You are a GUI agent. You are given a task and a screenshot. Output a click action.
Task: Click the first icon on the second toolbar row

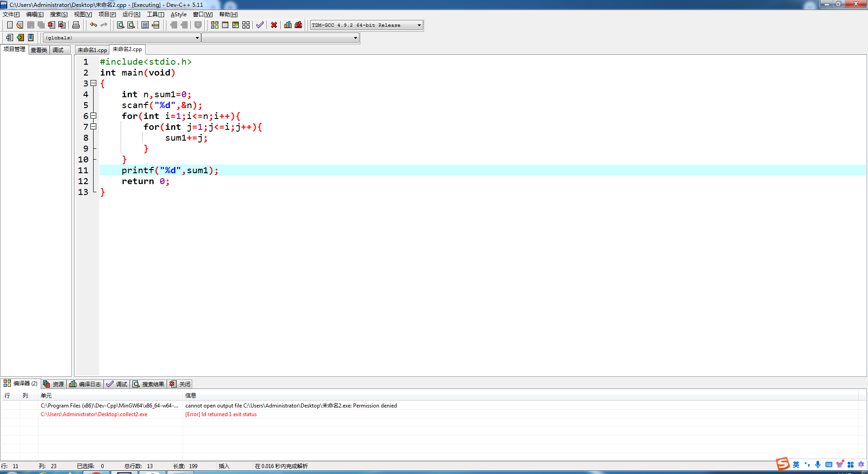(x=9, y=38)
